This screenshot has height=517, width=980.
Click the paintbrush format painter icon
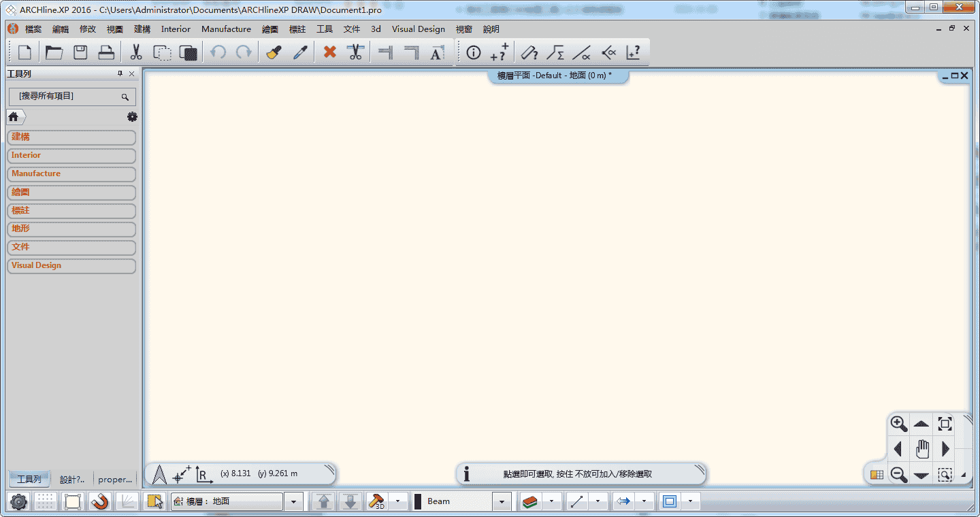pyautogui.click(x=274, y=52)
